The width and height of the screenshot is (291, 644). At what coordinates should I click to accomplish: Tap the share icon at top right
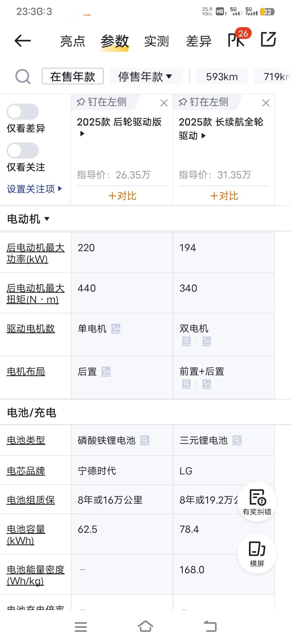(x=269, y=39)
